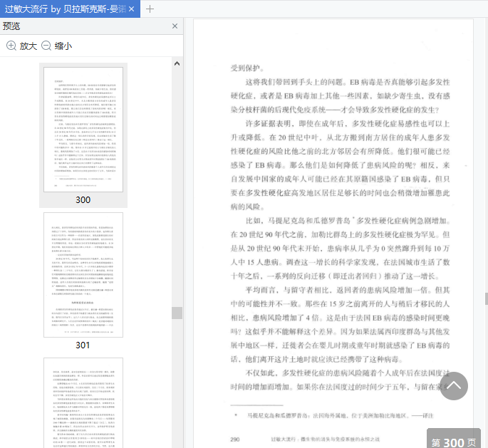
Task: Click the thumbnail label 301
Action: coord(83,345)
